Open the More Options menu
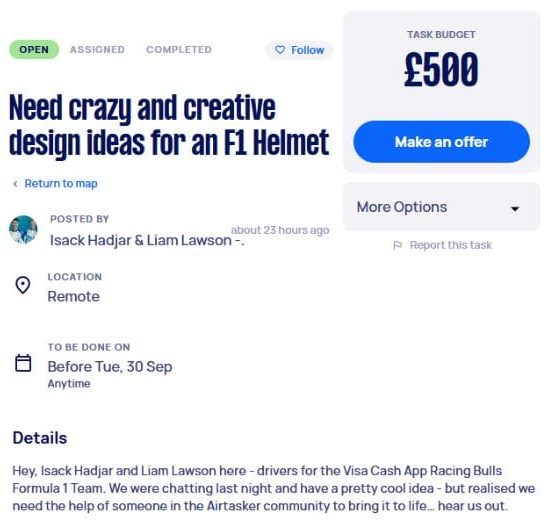 click(x=441, y=207)
